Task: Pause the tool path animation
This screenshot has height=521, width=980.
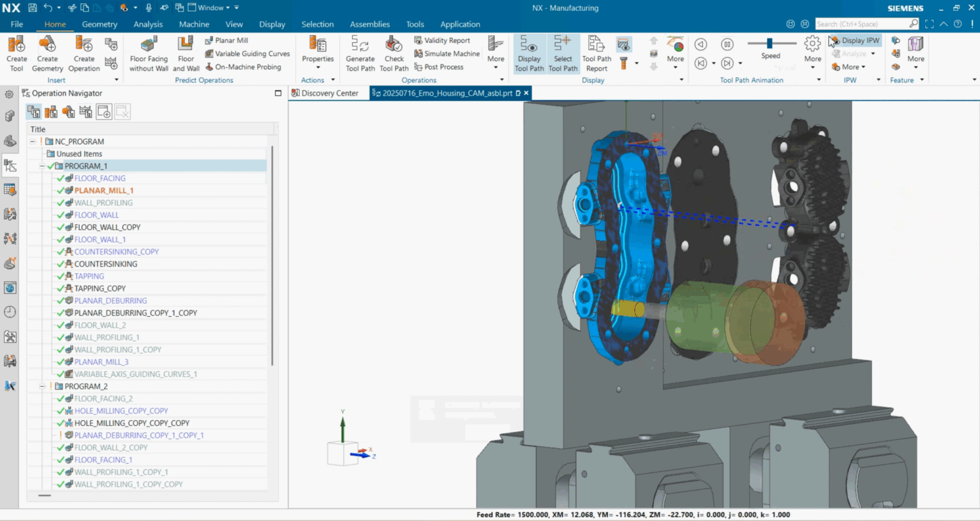Action: pyautogui.click(x=727, y=44)
